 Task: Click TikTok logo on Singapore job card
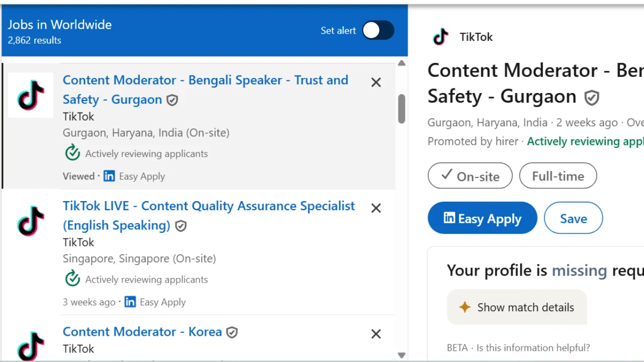tap(31, 221)
